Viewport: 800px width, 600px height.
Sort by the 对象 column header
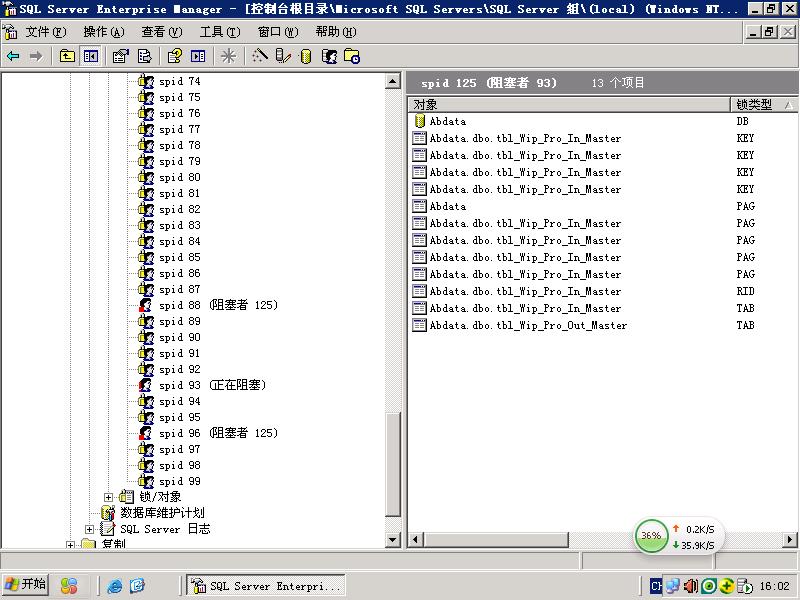pos(569,105)
